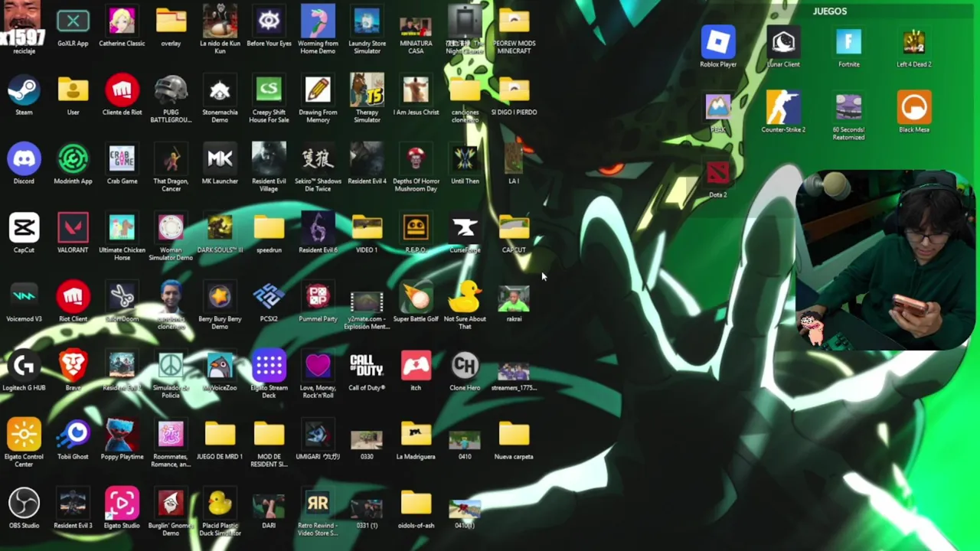The image size is (980, 551).
Task: Select the Riot Client icon
Action: [73, 297]
